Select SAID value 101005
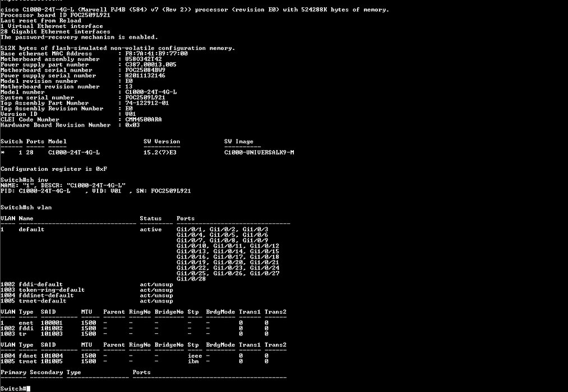 [x=52, y=361]
